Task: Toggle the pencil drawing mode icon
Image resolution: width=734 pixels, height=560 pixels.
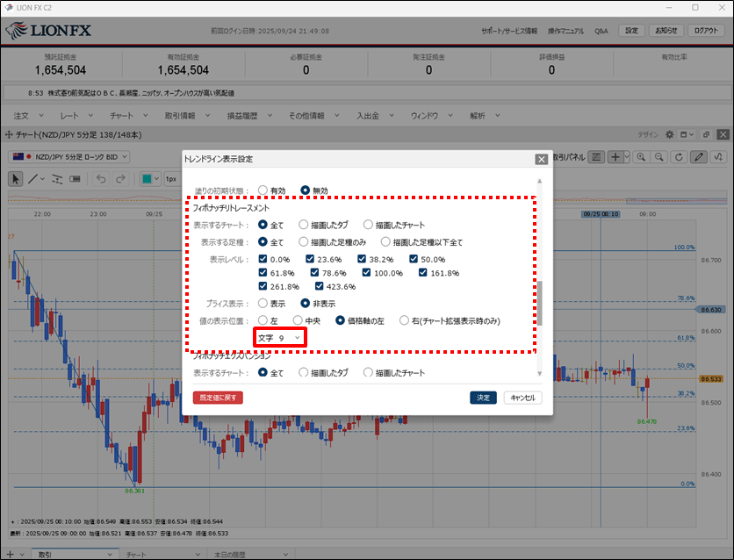Action: [699, 156]
